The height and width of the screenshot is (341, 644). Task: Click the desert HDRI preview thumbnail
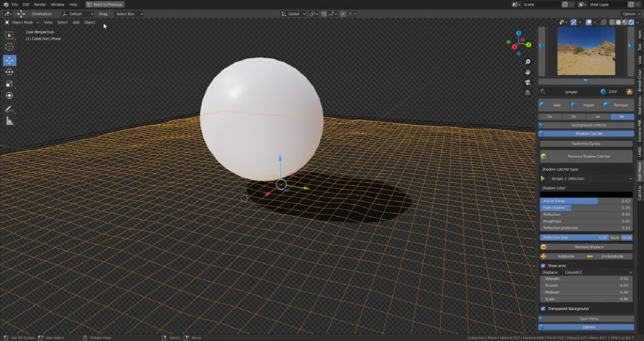click(586, 51)
